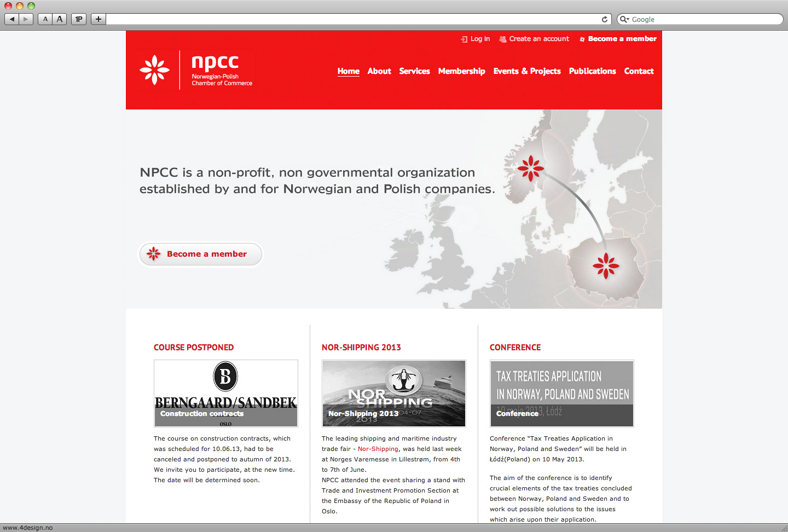788x532 pixels.
Task: Click Become a member in top bar
Action: pos(622,39)
